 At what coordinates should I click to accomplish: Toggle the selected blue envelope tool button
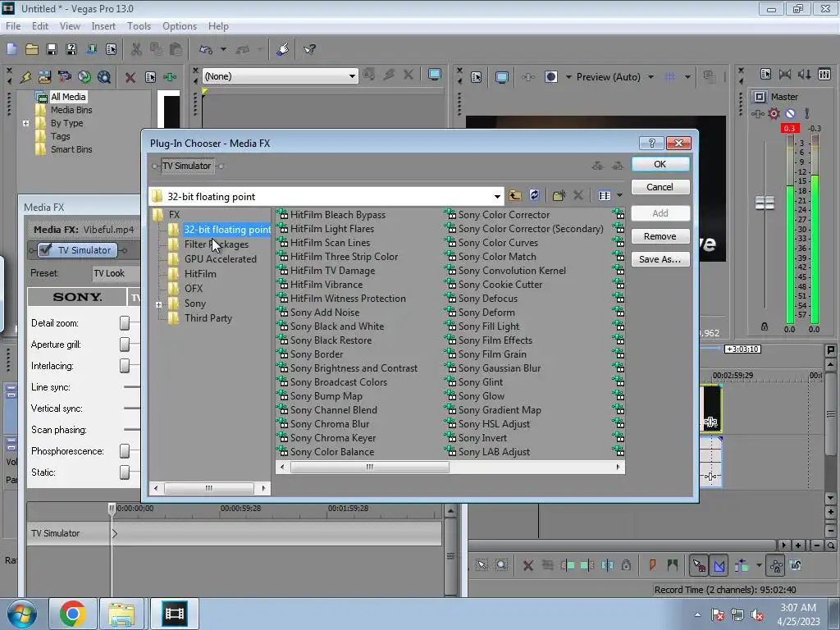click(719, 565)
